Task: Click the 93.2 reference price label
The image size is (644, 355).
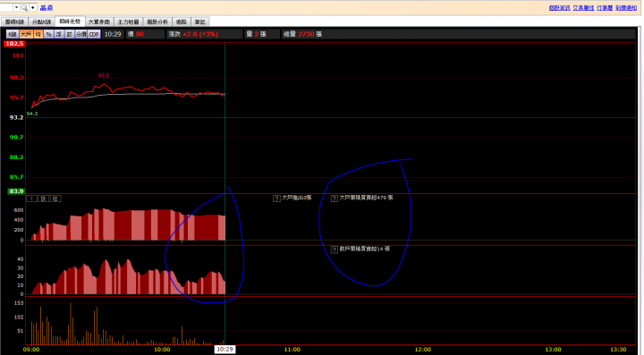Action: (x=16, y=117)
